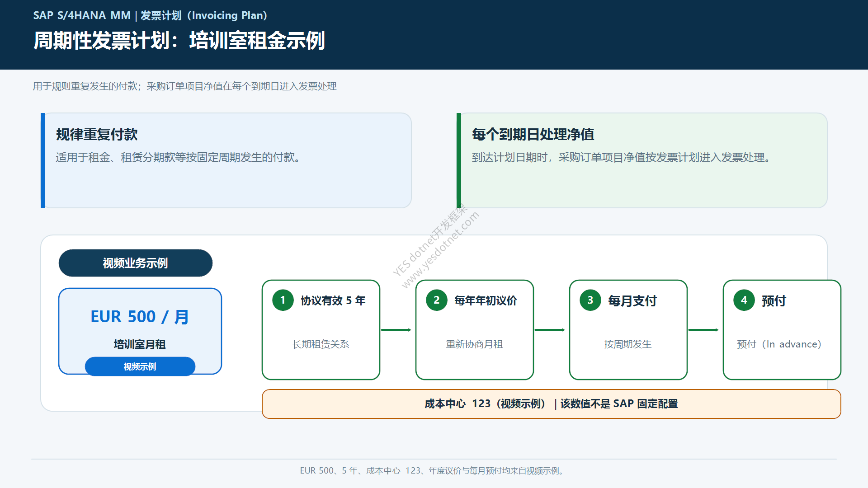Click the green step 4 circle
Viewport: 868px width, 488px height.
(x=744, y=300)
